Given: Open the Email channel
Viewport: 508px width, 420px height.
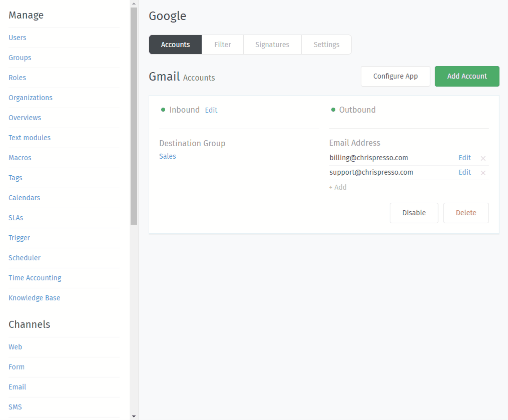Looking at the screenshot, I should (18, 387).
